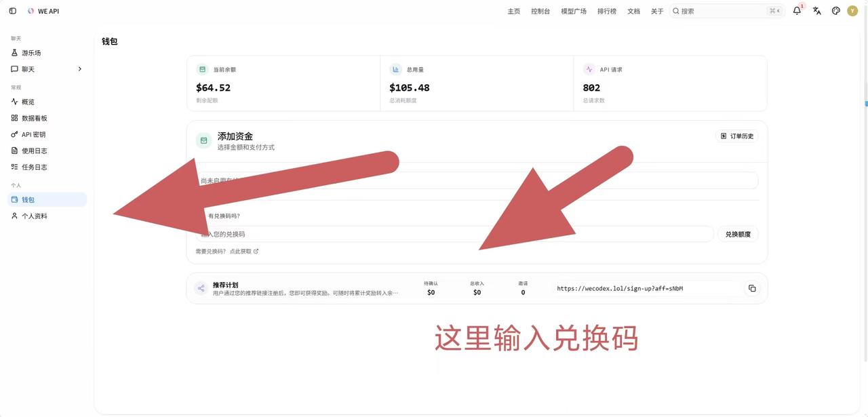Click the $105.48 usage value
Image resolution: width=868 pixels, height=417 pixels.
point(410,87)
